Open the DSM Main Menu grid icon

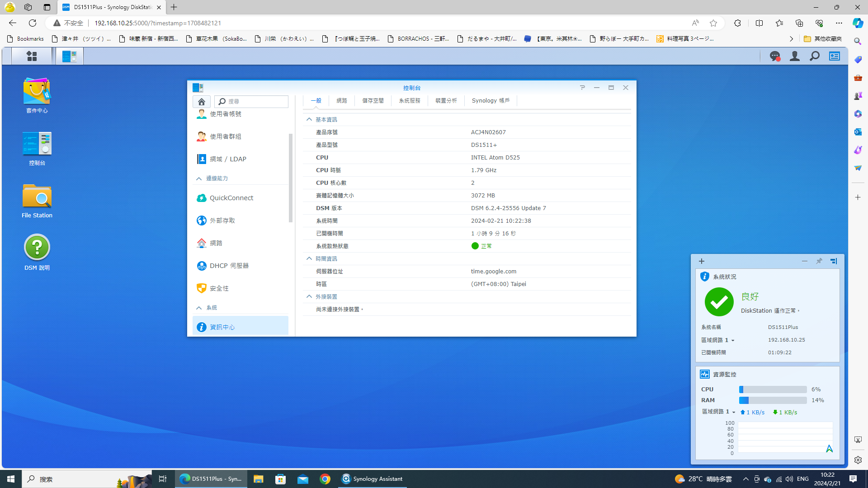pyautogui.click(x=32, y=56)
